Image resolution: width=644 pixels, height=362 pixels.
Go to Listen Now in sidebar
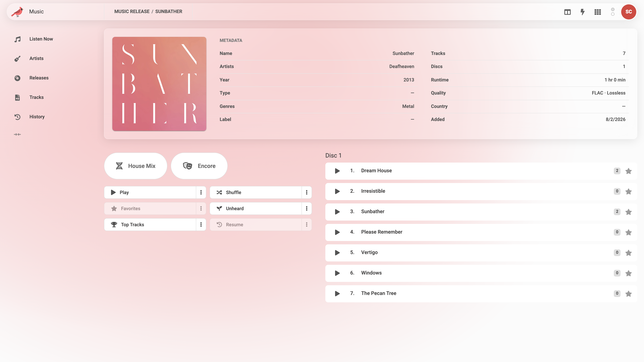coord(41,39)
